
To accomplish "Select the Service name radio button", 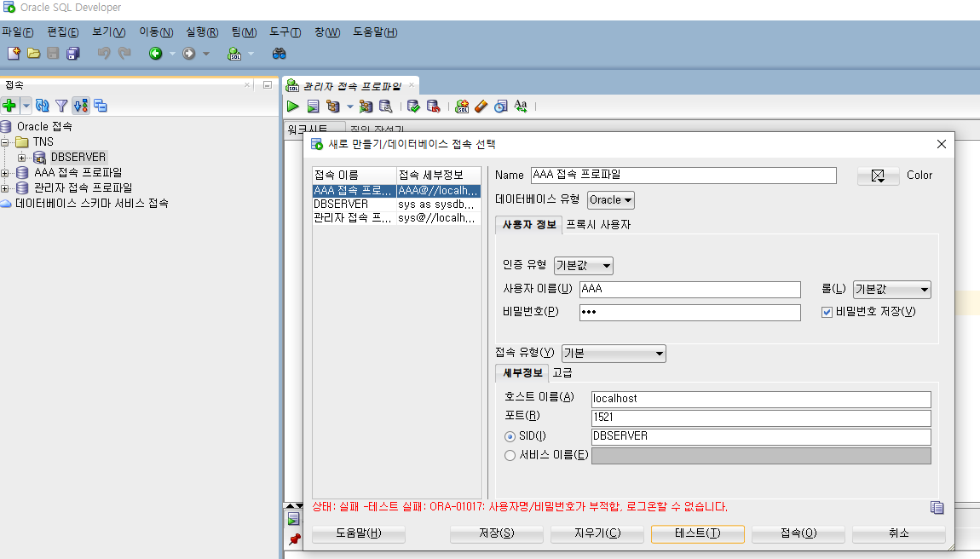I will click(510, 456).
